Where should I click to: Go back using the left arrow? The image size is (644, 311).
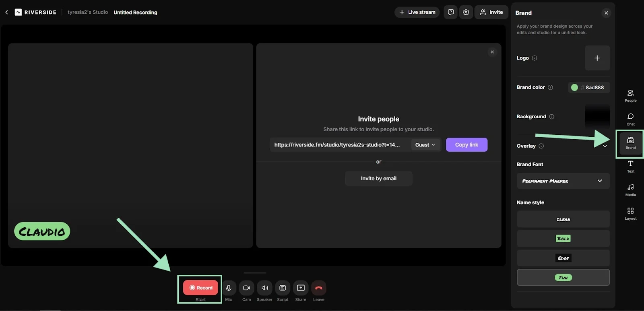[6, 12]
